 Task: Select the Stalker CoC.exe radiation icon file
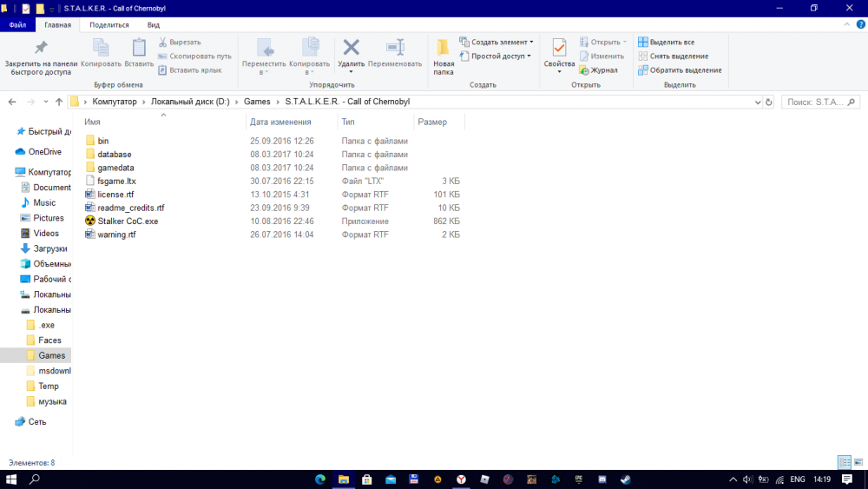[128, 221]
